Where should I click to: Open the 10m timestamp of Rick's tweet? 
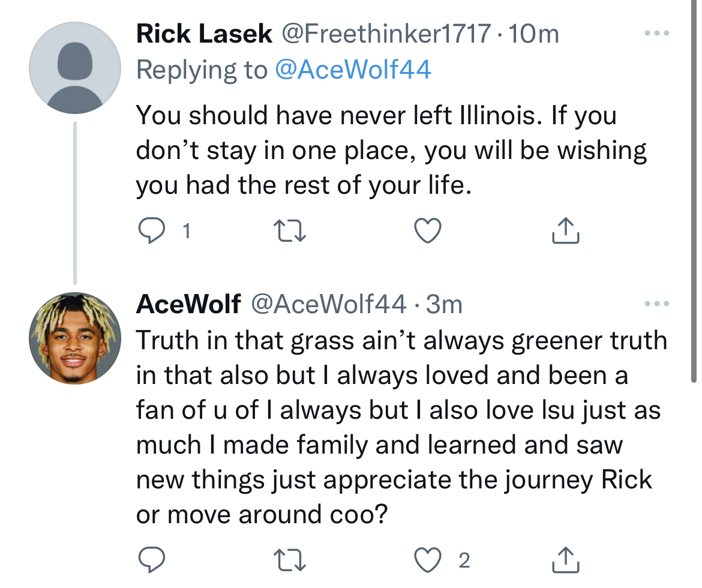533,34
